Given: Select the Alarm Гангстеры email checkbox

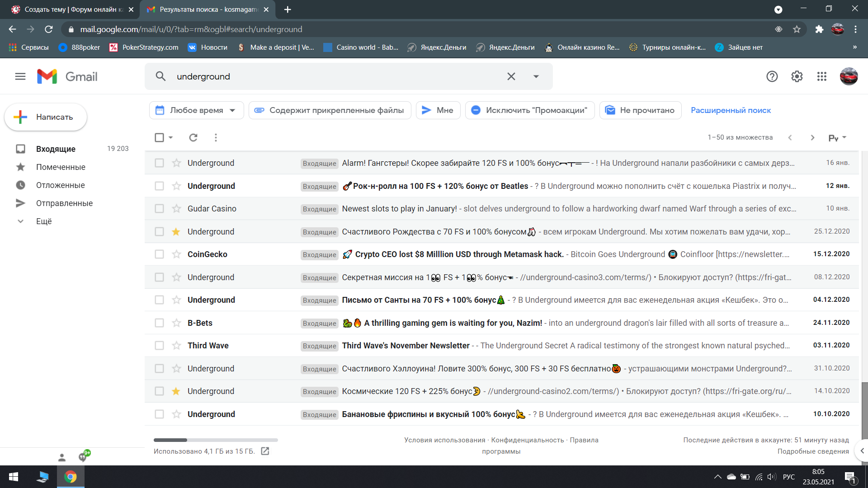Looking at the screenshot, I should point(159,163).
